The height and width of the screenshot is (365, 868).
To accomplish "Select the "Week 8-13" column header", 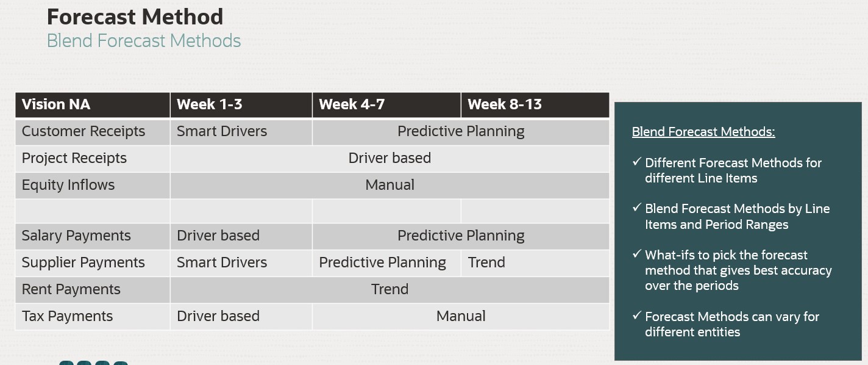I will pyautogui.click(x=505, y=104).
